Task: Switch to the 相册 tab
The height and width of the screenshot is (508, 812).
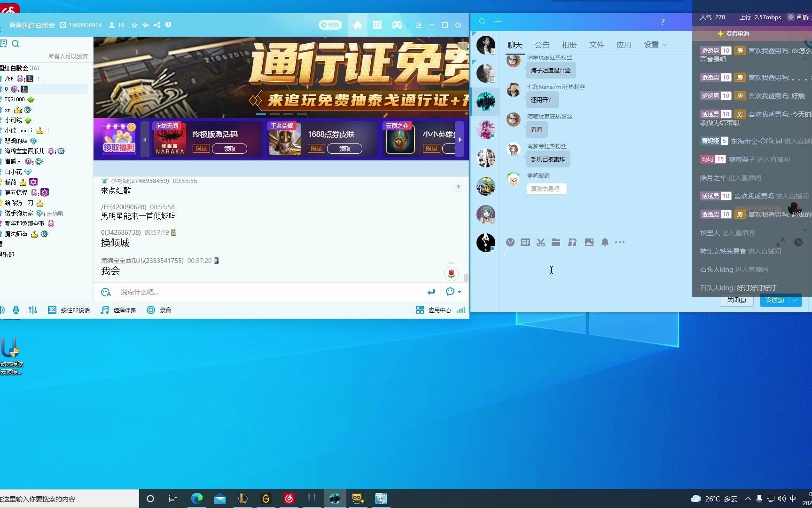Action: tap(569, 45)
